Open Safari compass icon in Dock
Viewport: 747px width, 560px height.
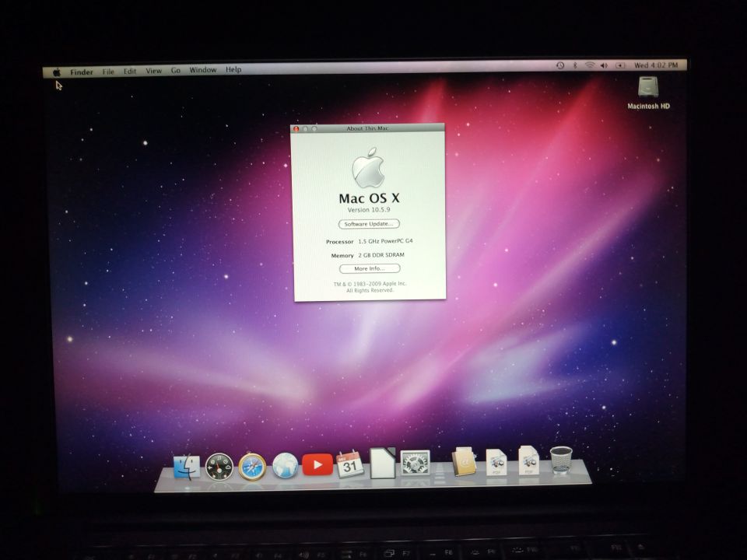[252, 467]
